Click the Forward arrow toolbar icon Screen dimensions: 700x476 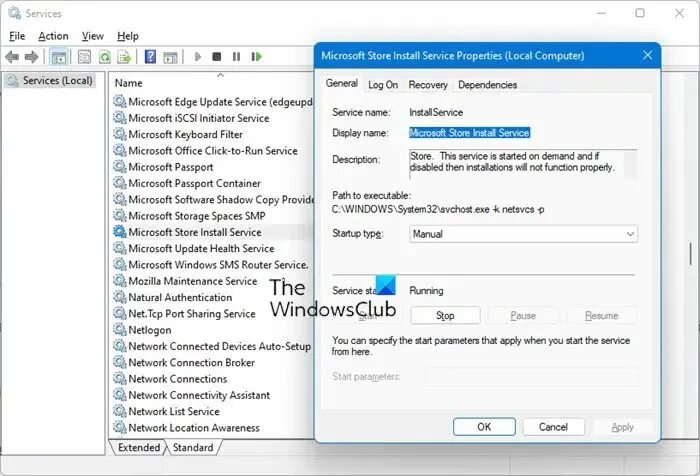click(31, 57)
